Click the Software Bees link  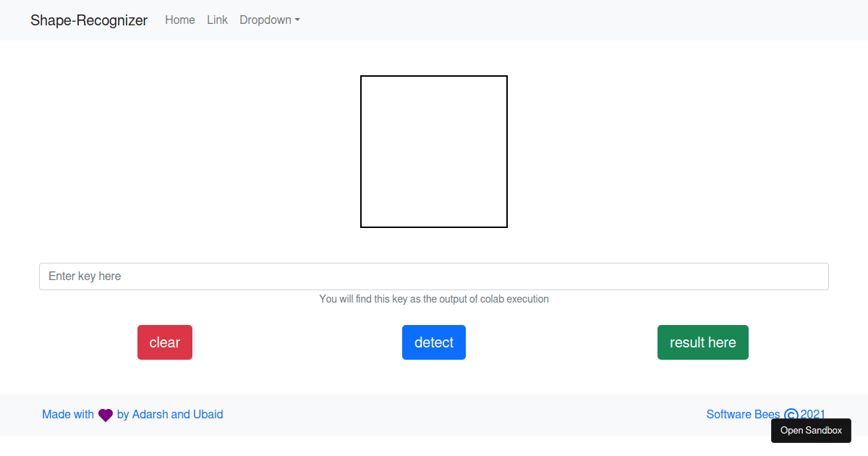(743, 415)
